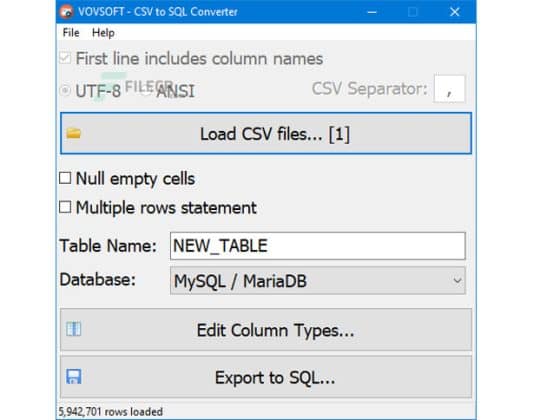Image resolution: width=560 pixels, height=420 pixels.
Task: Minimize the CSV to SQL Converter window
Action: 372,12
